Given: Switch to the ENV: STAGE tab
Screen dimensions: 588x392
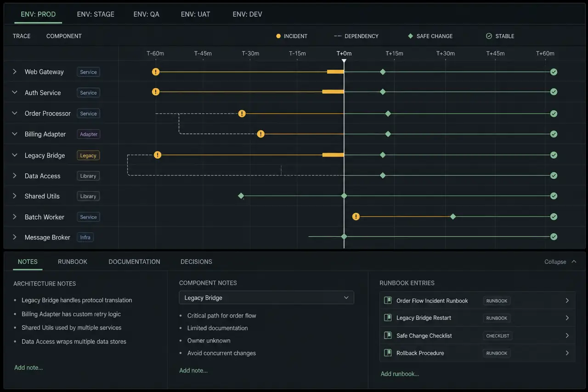Looking at the screenshot, I should point(96,14).
